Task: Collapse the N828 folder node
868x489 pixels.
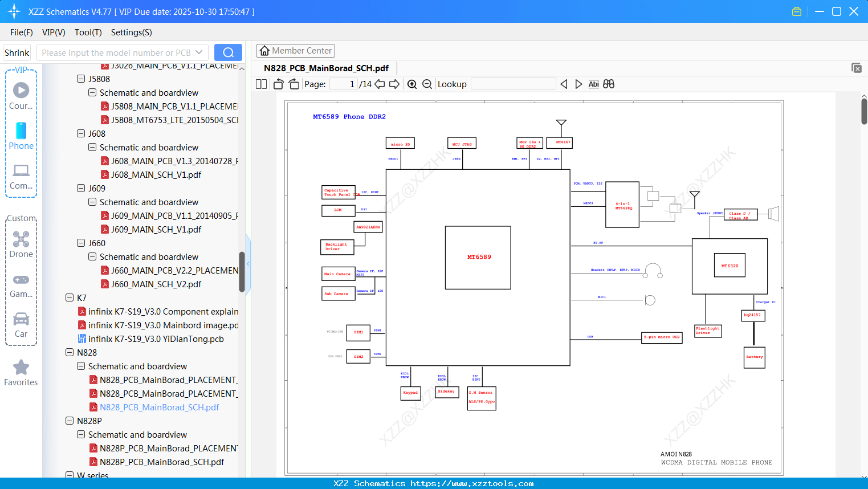Action: [70, 352]
